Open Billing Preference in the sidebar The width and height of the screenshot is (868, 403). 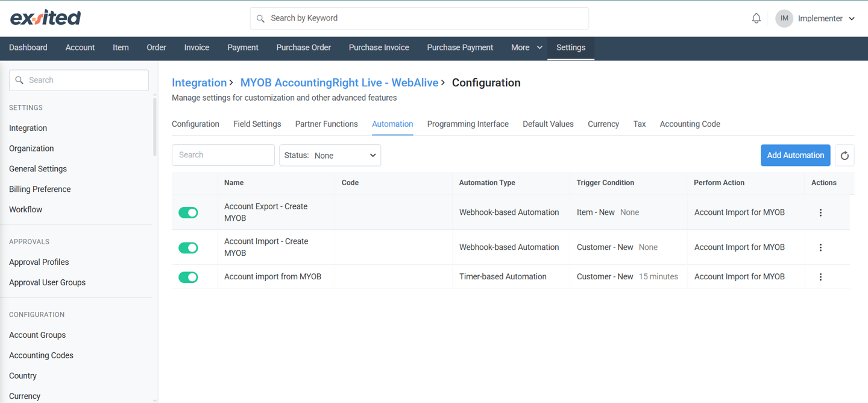40,189
